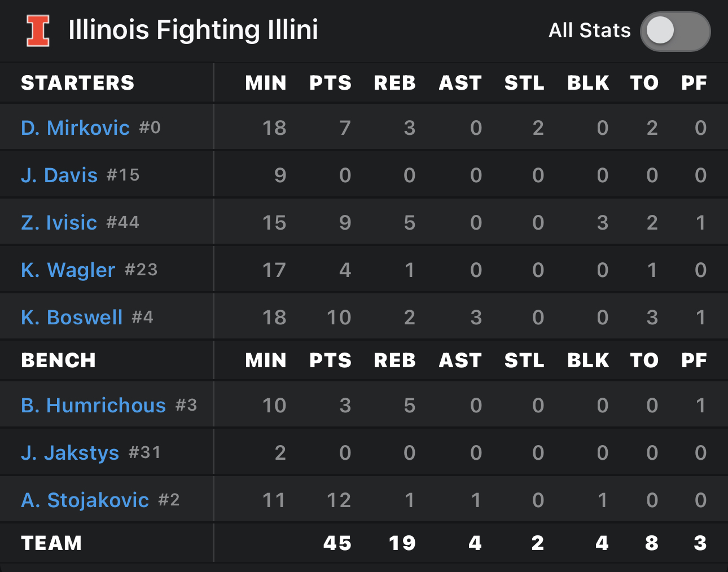Open J. Davis player profile

tap(59, 175)
